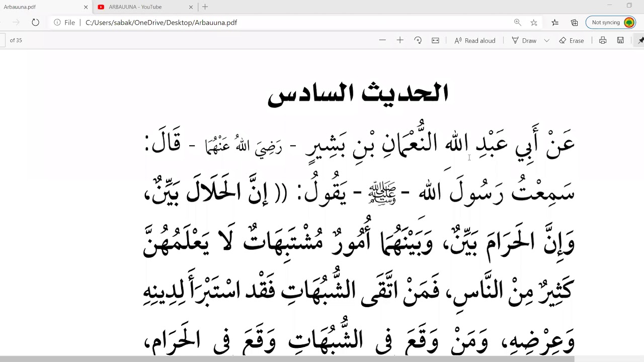Minimize the browser window

(x=609, y=6)
